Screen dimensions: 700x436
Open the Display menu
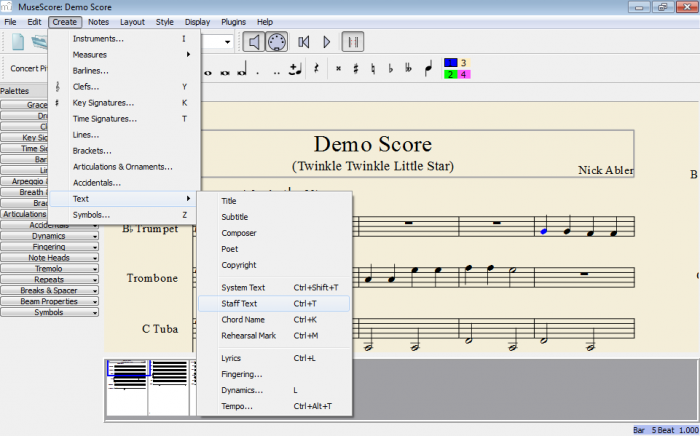[197, 22]
